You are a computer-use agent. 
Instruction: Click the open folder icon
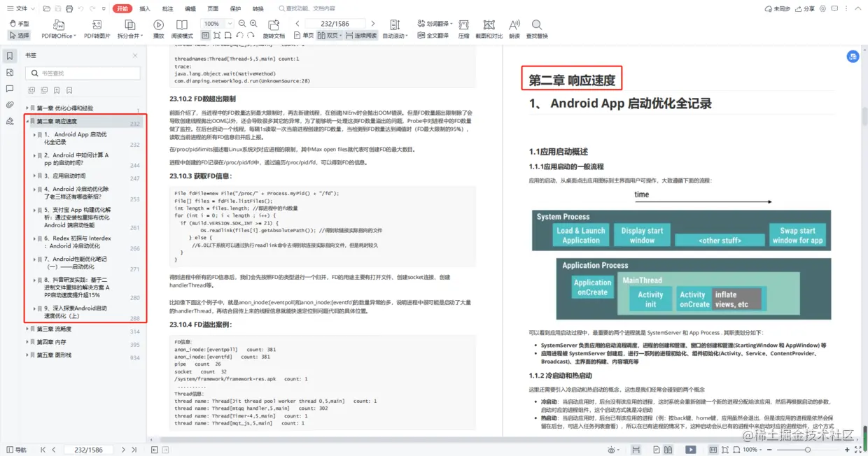[x=47, y=8]
